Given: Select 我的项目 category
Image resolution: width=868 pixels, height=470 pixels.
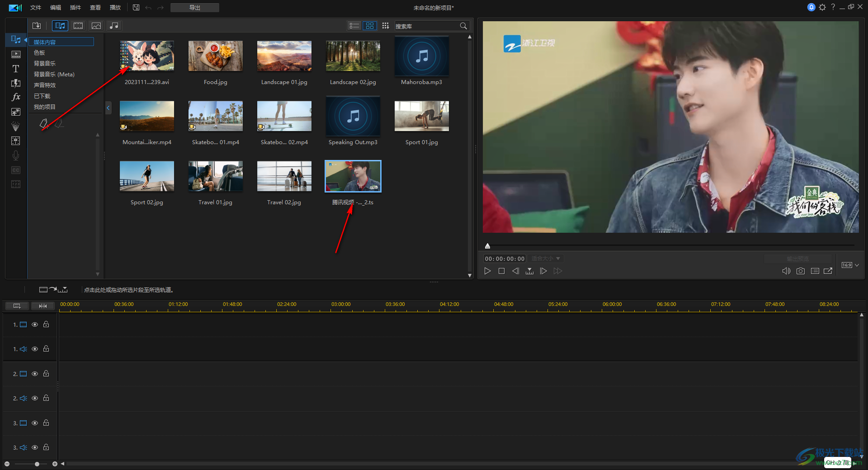Looking at the screenshot, I should (x=45, y=107).
